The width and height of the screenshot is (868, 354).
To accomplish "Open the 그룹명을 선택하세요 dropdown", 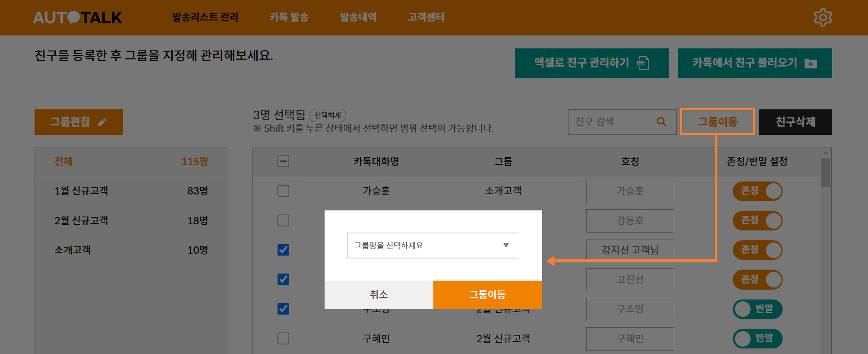I will click(432, 246).
